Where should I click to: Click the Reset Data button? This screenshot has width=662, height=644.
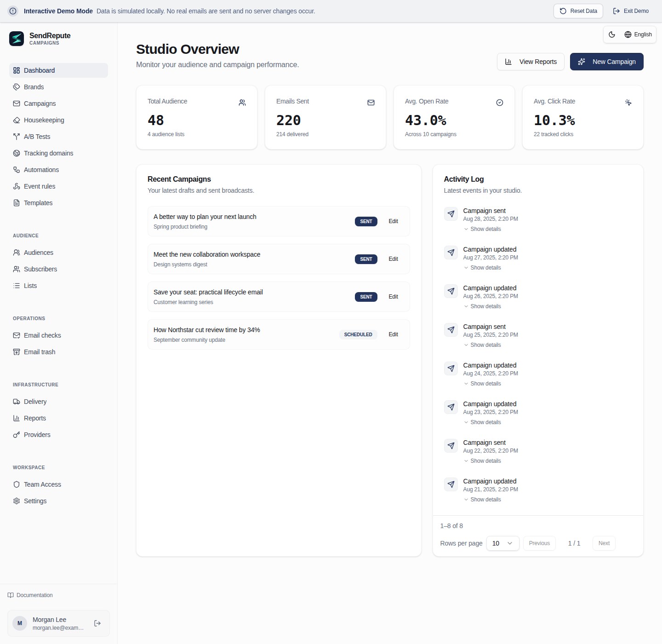[x=578, y=11]
